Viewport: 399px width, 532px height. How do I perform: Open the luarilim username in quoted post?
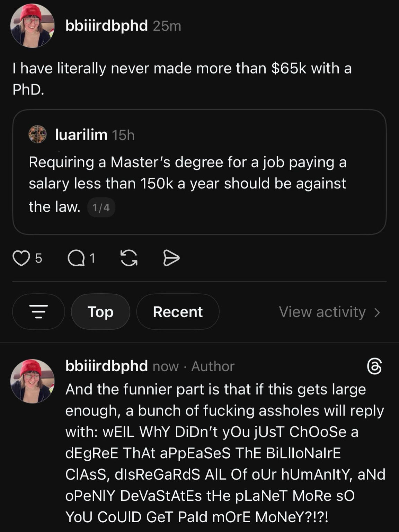tap(81, 135)
